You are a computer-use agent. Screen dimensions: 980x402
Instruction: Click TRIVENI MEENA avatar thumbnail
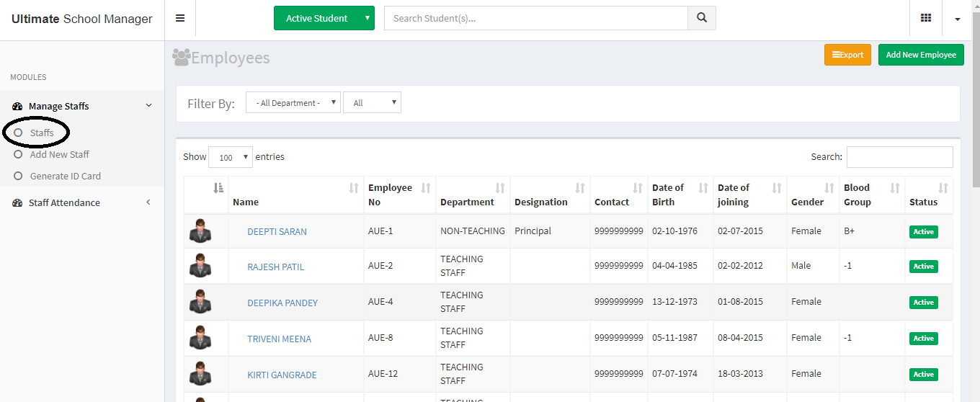tap(200, 338)
